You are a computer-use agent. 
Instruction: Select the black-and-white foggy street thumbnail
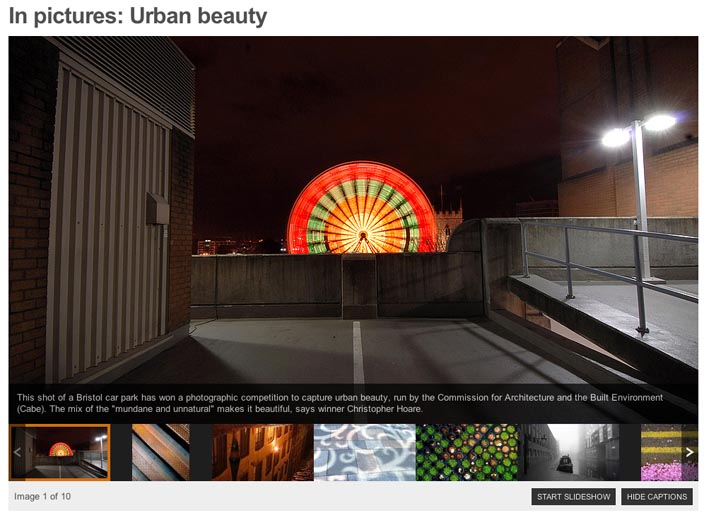pyautogui.click(x=568, y=453)
